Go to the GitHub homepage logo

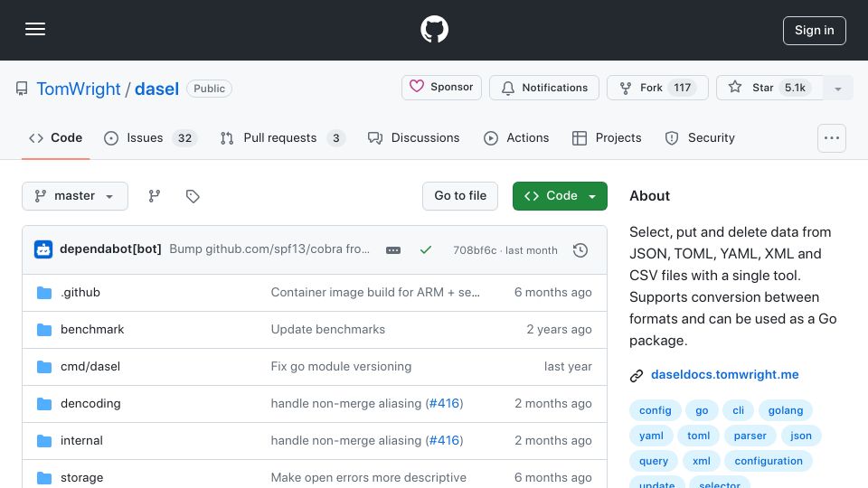[434, 29]
